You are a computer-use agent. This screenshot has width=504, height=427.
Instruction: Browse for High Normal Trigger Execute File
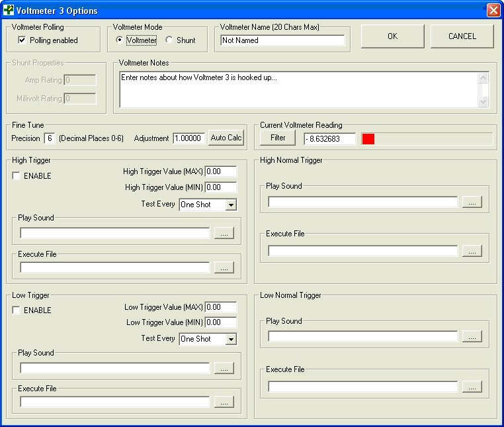point(472,251)
